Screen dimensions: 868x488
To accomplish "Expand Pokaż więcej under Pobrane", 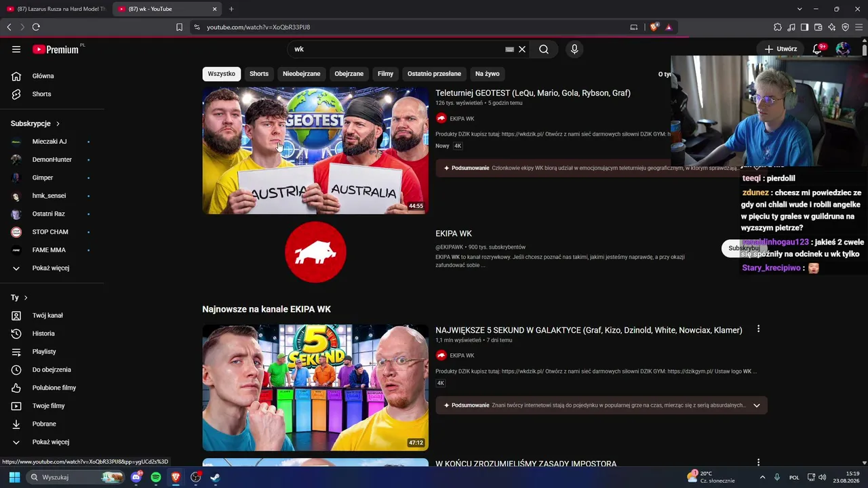I will click(x=52, y=442).
